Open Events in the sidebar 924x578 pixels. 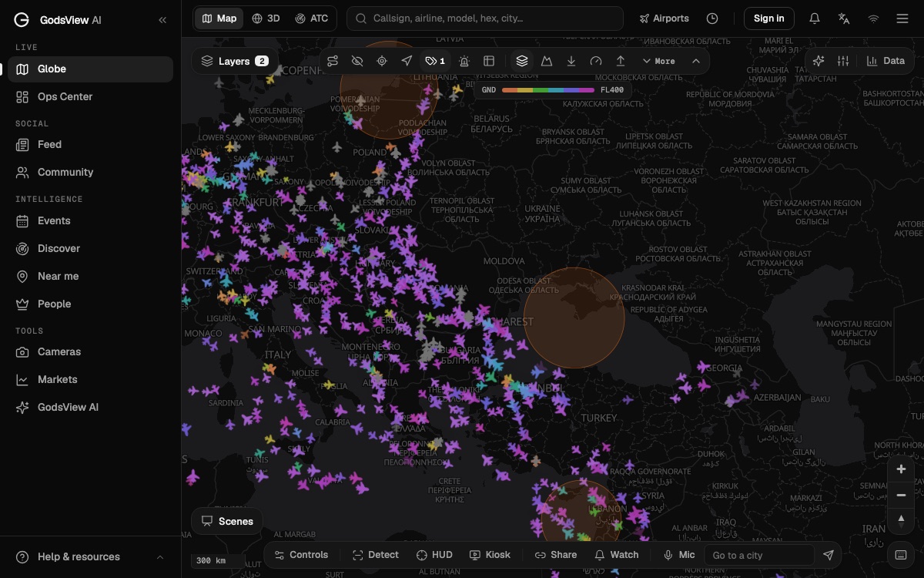pyautogui.click(x=90, y=220)
